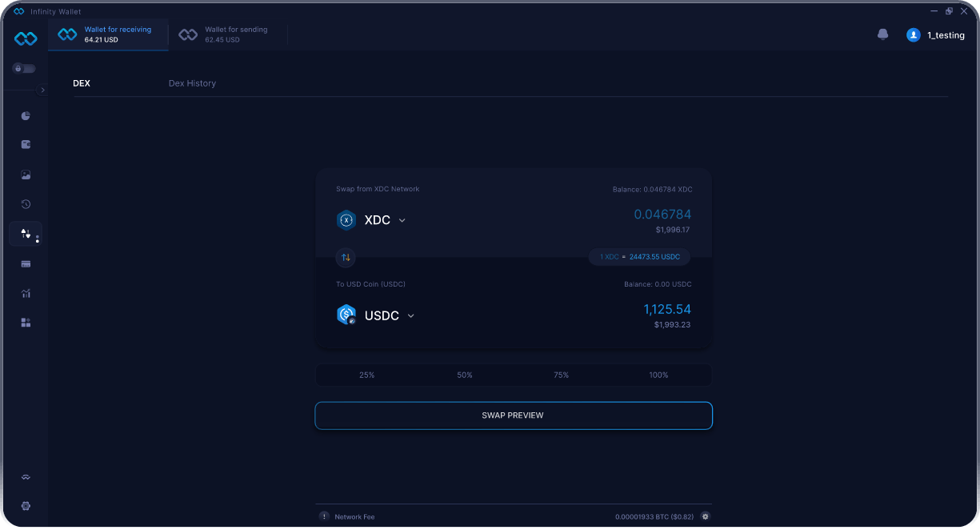
Task: Click the SWAP PREVIEW button
Action: (x=514, y=416)
